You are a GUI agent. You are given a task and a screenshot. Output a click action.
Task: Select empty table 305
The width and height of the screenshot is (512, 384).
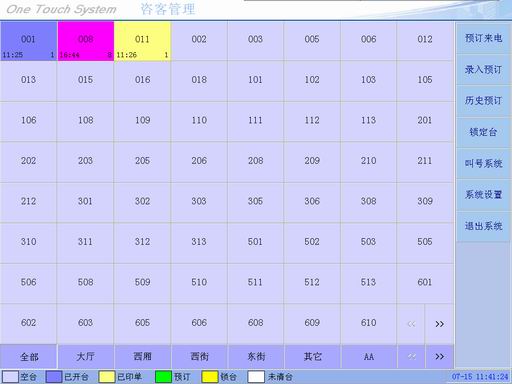click(x=255, y=202)
